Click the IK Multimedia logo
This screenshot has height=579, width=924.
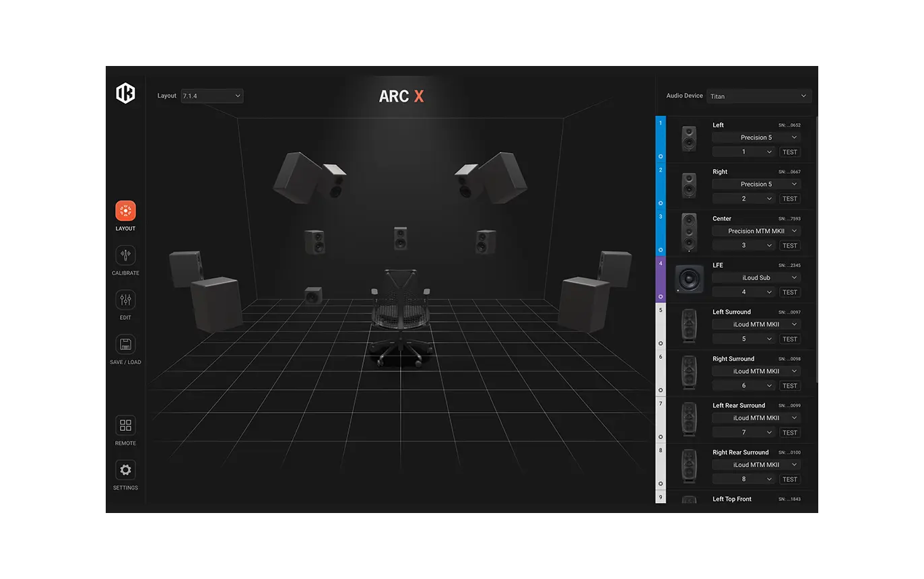(x=125, y=93)
